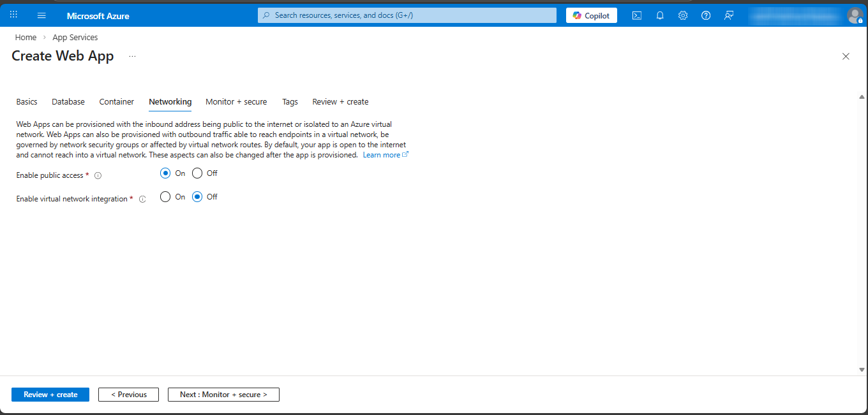Switch to the Container tab
The image size is (868, 415).
click(117, 102)
